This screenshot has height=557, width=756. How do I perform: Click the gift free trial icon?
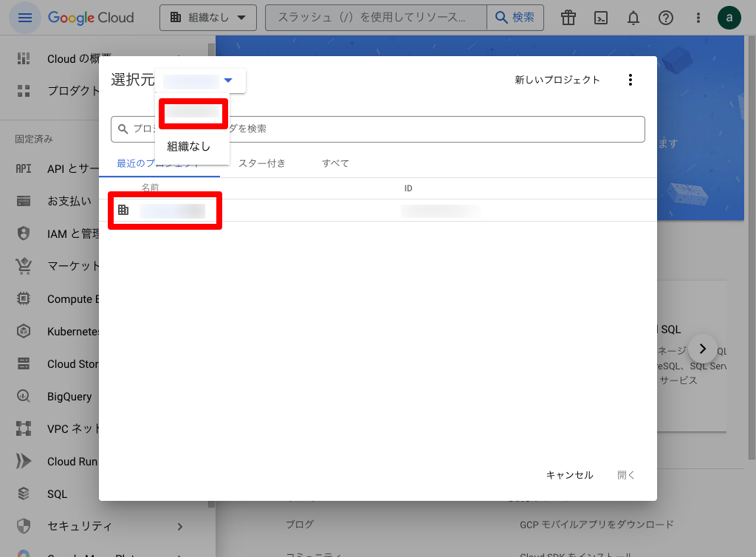tap(568, 18)
